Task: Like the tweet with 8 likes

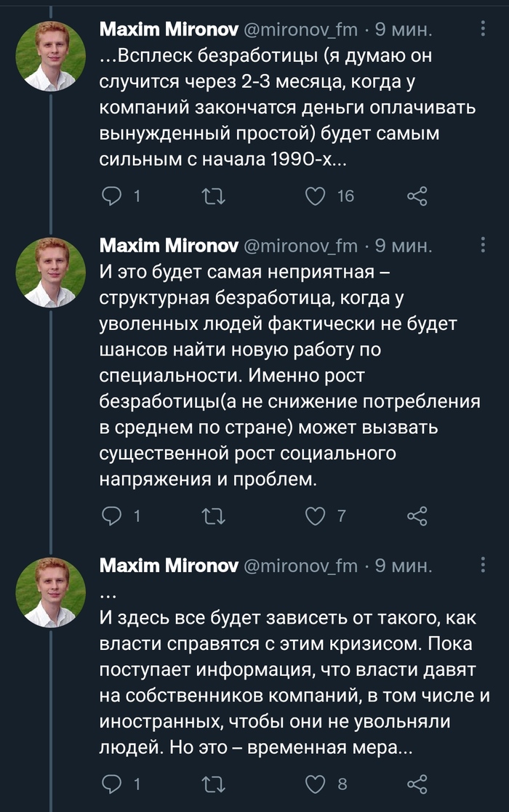Action: click(x=315, y=784)
